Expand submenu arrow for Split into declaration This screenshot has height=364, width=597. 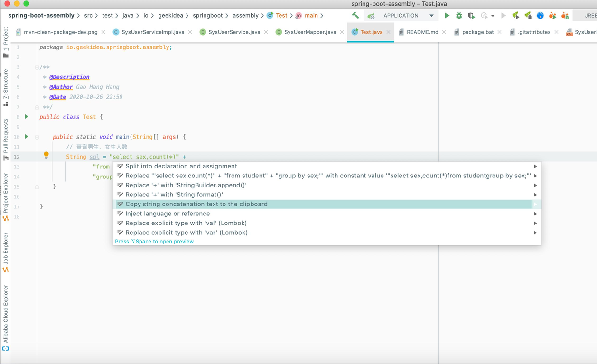click(535, 166)
